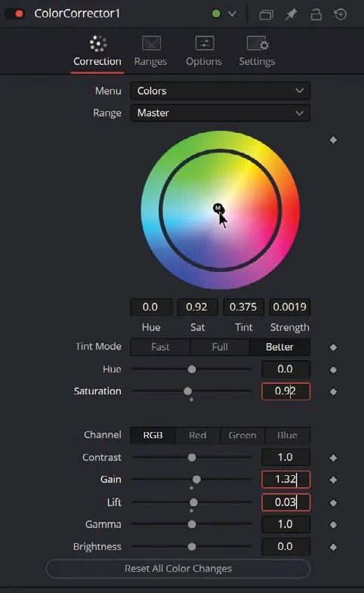
Task: Click the versions icon in header
Action: [266, 14]
